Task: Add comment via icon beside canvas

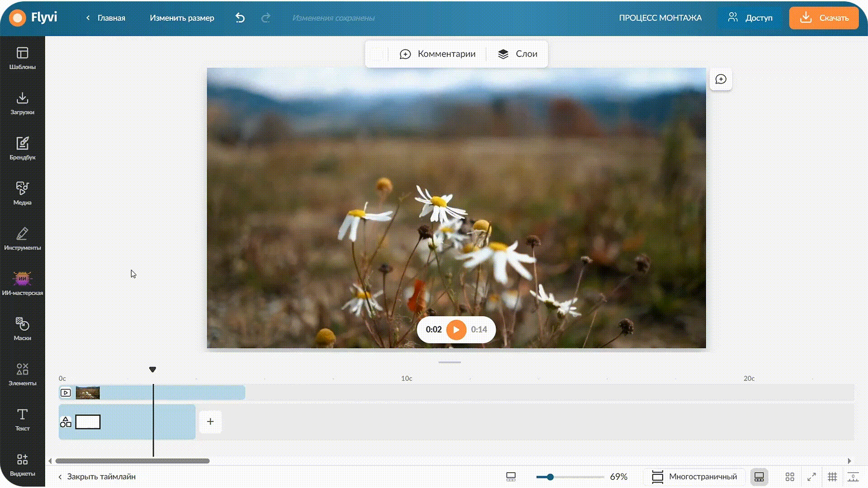Action: click(721, 79)
